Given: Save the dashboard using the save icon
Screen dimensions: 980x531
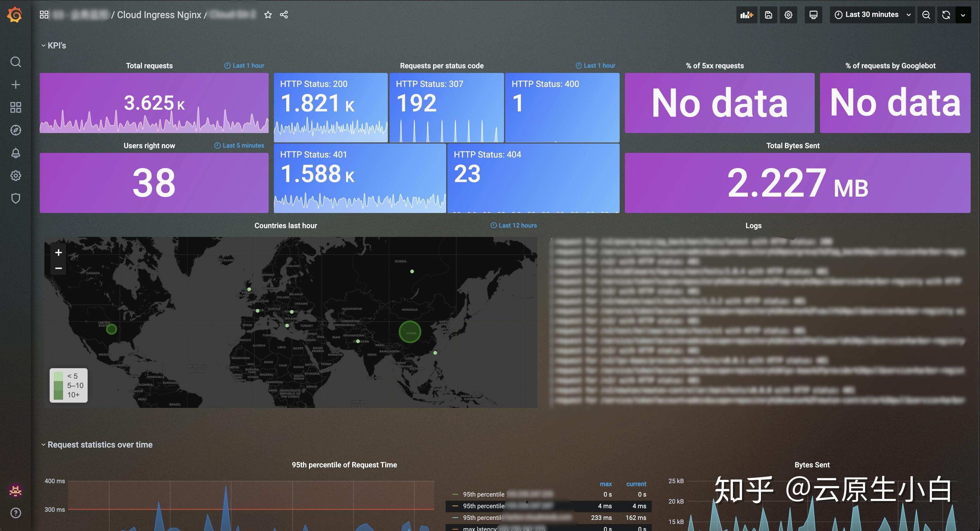Looking at the screenshot, I should tap(769, 15).
